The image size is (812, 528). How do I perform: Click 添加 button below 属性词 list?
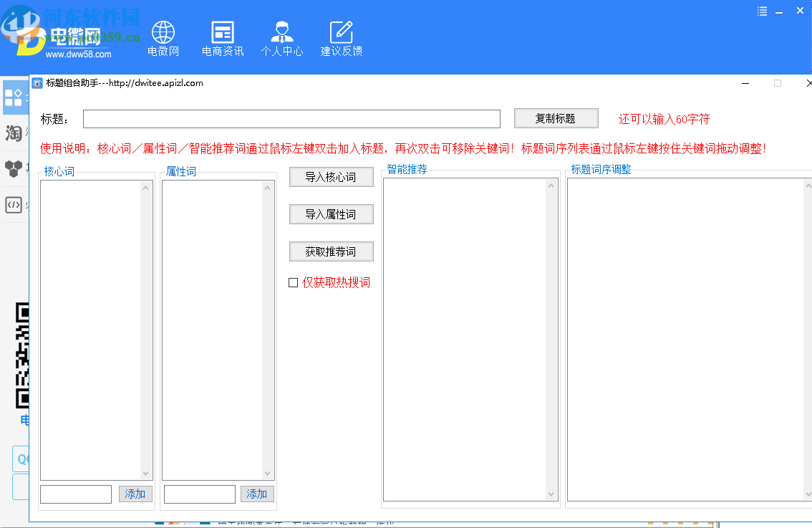pos(256,494)
